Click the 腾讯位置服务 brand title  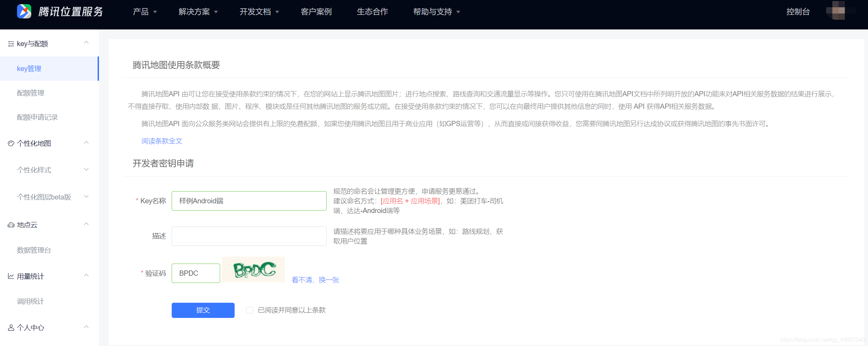tap(71, 12)
